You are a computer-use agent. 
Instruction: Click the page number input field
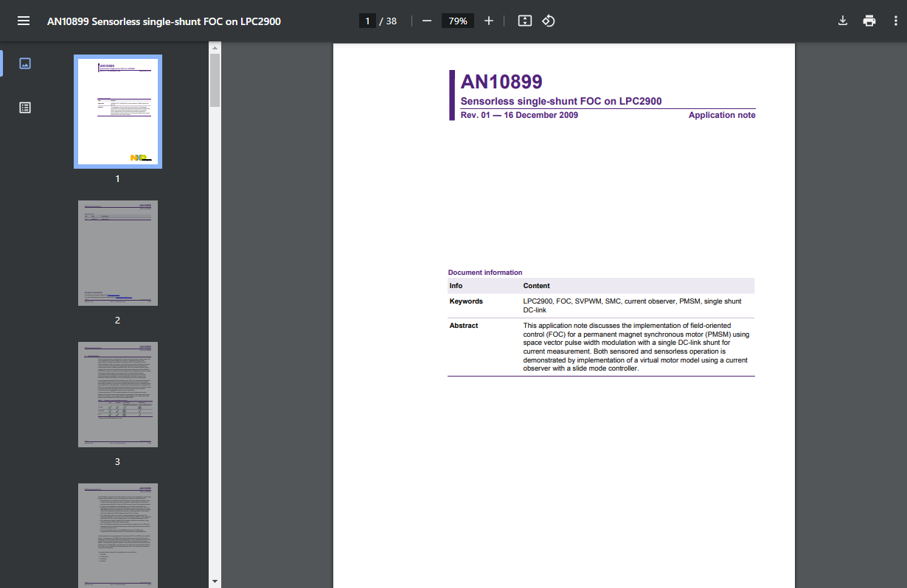tap(367, 21)
